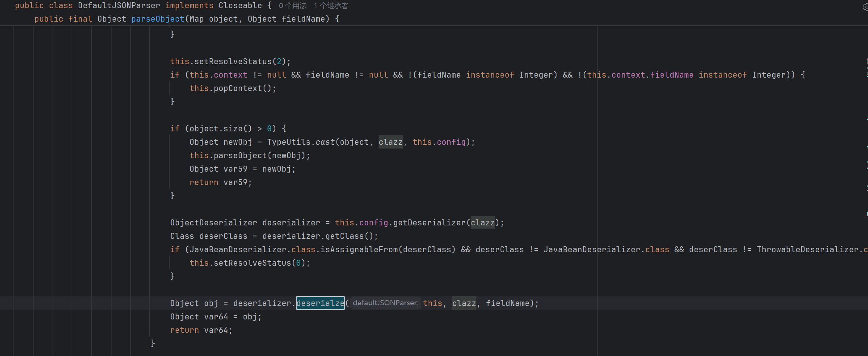Image resolution: width=868 pixels, height=356 pixels.
Task: Jump to DefaultJSONParser class name in sticky header
Action: 119,6
